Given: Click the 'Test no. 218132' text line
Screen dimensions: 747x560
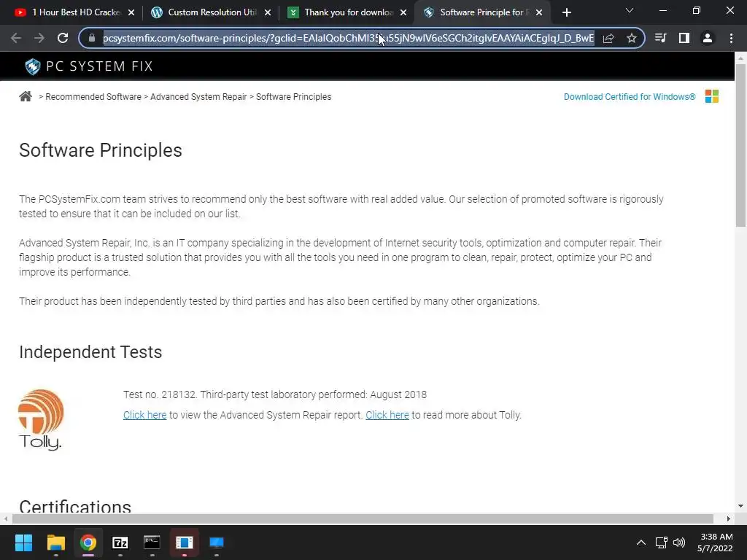Looking at the screenshot, I should click(275, 394).
